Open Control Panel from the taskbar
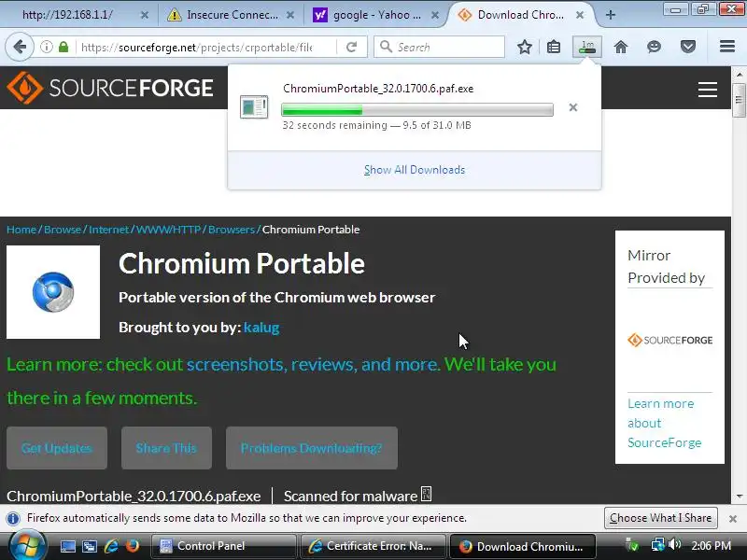Image resolution: width=747 pixels, height=560 pixels. coord(223,546)
